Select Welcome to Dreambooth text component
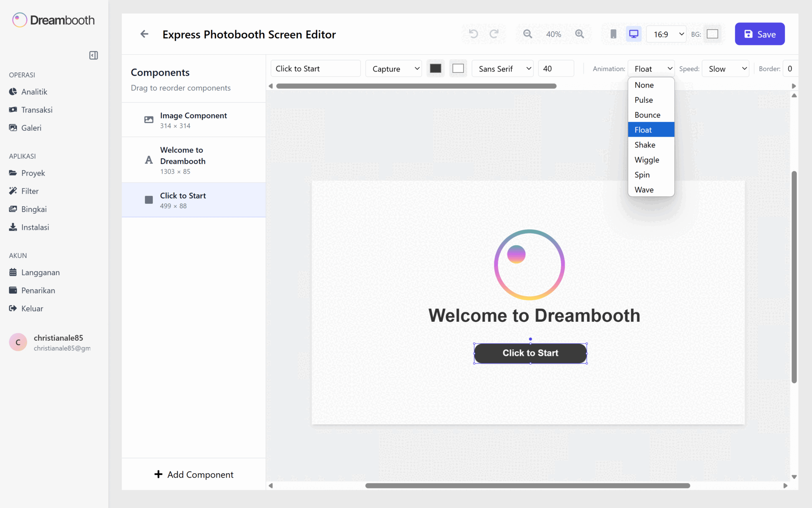Screen dimensions: 812x508 click(x=194, y=160)
